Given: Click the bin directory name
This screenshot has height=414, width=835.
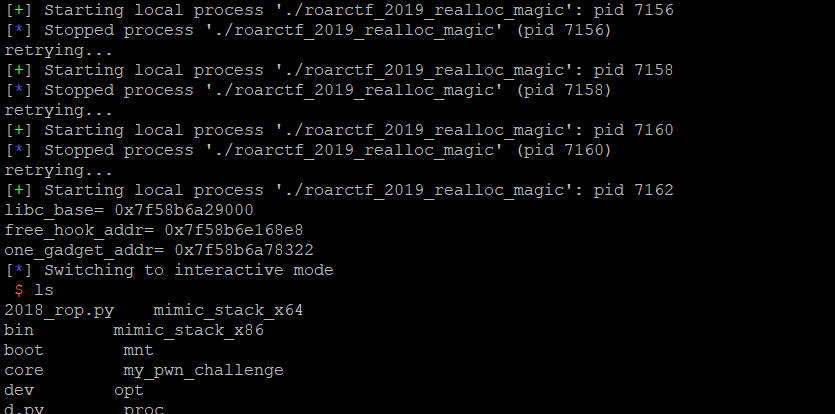Looking at the screenshot, I should [19, 330].
